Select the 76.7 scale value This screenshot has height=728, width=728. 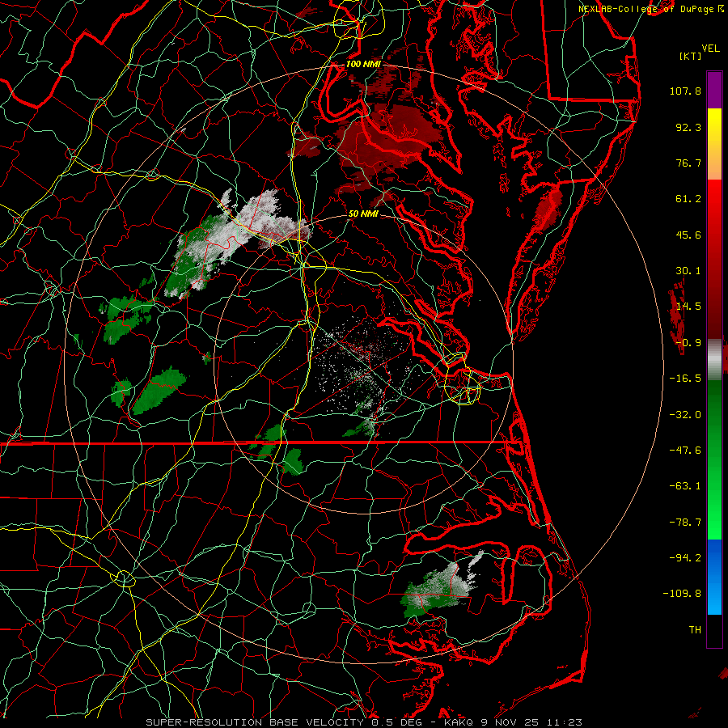coord(688,163)
